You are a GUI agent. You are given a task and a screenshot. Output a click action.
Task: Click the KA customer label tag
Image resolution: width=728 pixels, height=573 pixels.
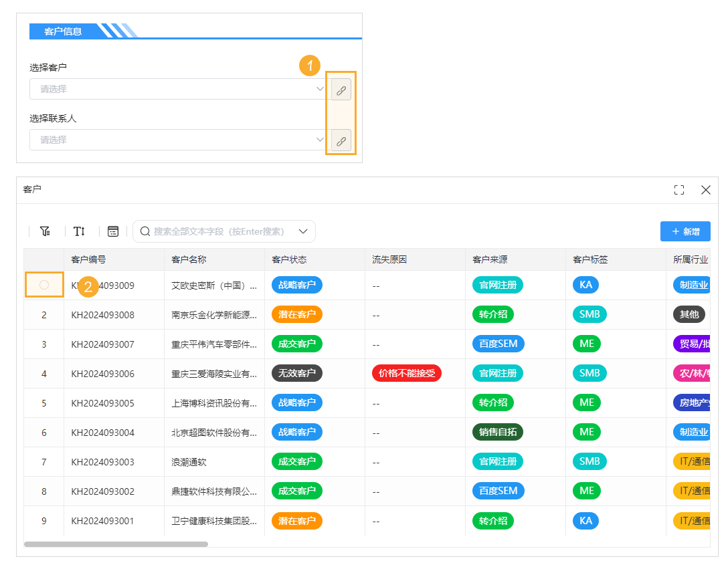(585, 285)
